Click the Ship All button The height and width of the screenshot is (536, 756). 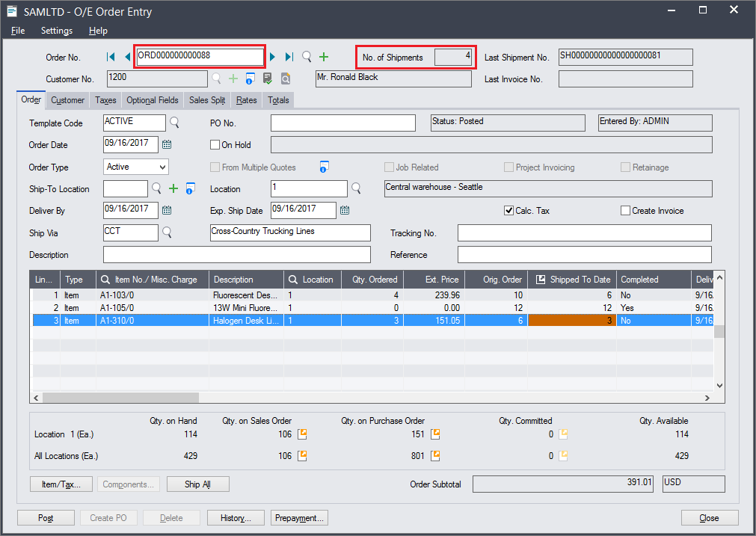click(197, 484)
